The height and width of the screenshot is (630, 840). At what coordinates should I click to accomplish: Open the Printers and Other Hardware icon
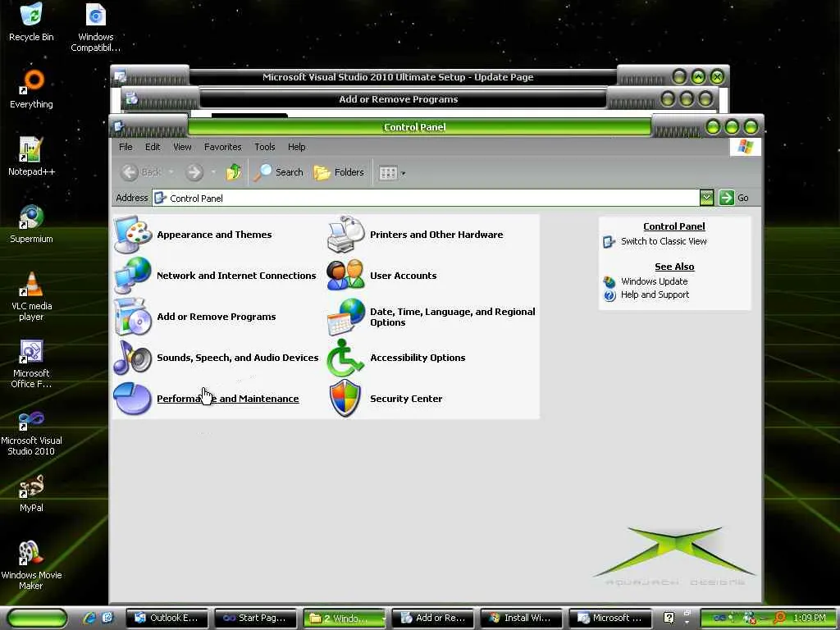(x=345, y=235)
